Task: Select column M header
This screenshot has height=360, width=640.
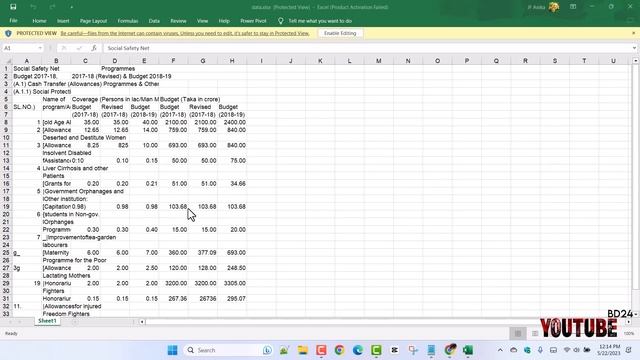Action: pos(379,61)
